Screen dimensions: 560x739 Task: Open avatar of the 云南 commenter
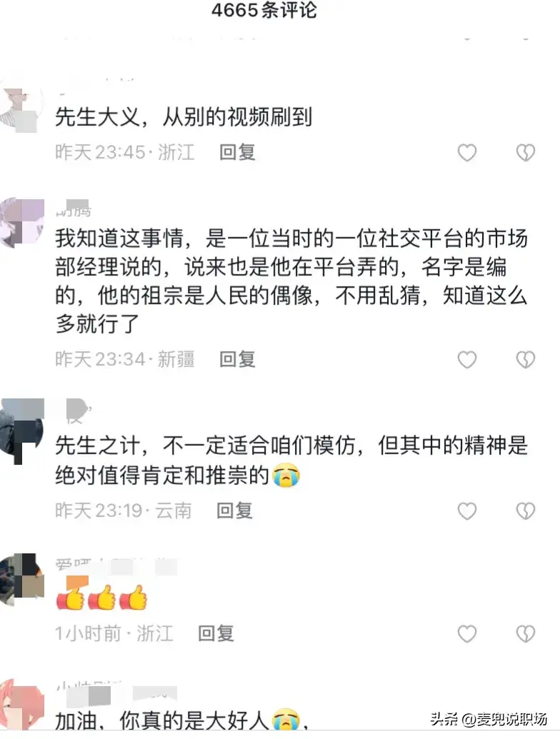click(x=21, y=430)
